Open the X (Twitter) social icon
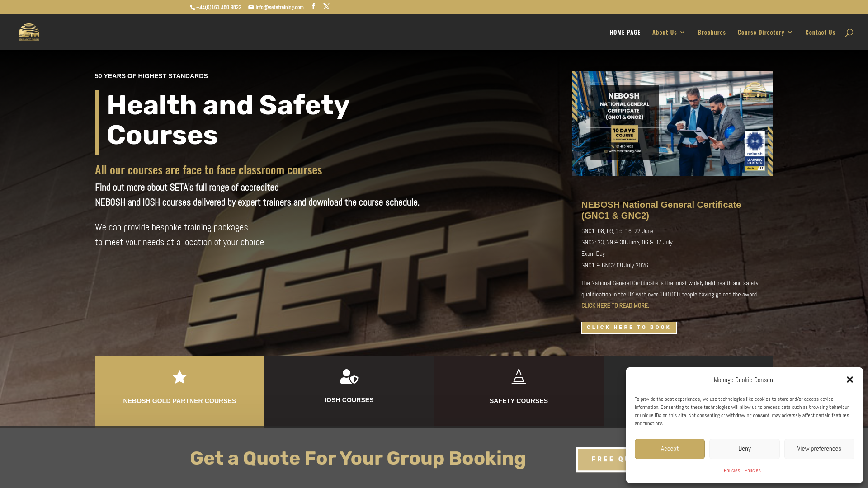The height and width of the screenshot is (488, 868). click(326, 6)
